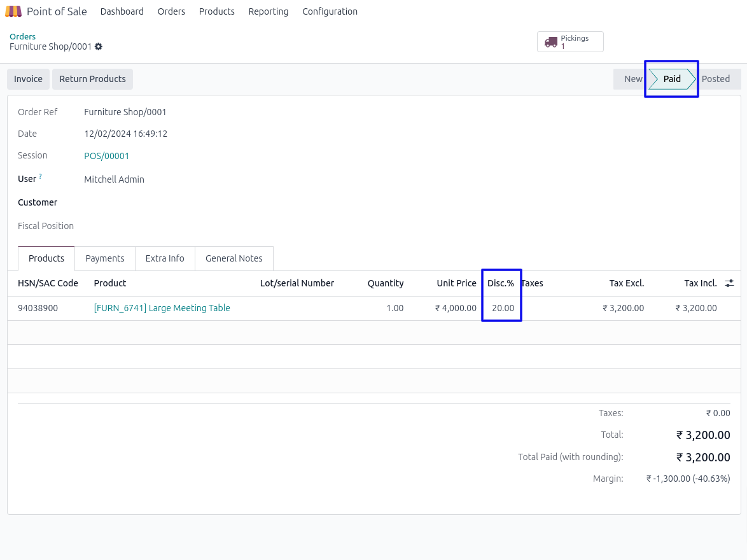The image size is (747, 560).
Task: Expand the Reporting menu
Action: click(x=268, y=11)
